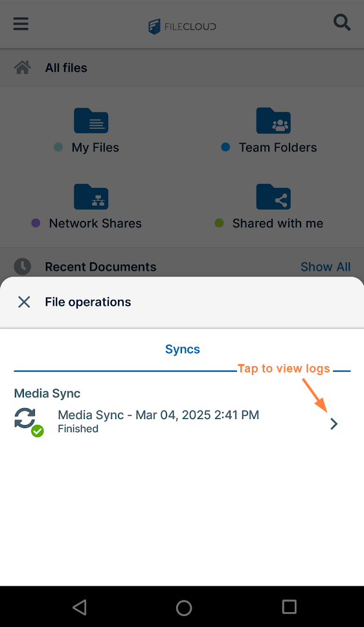The image size is (364, 627).
Task: Tap the Team Folders label text
Action: click(278, 148)
